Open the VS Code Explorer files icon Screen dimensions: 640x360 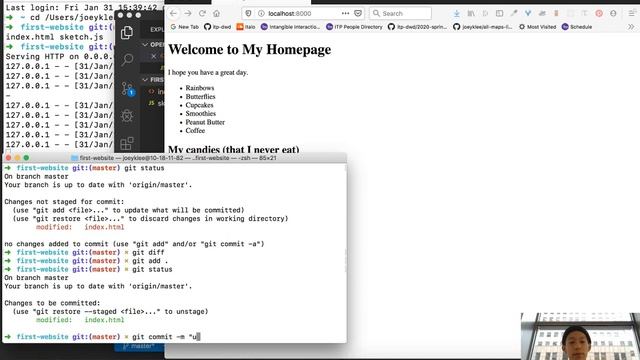[127, 32]
